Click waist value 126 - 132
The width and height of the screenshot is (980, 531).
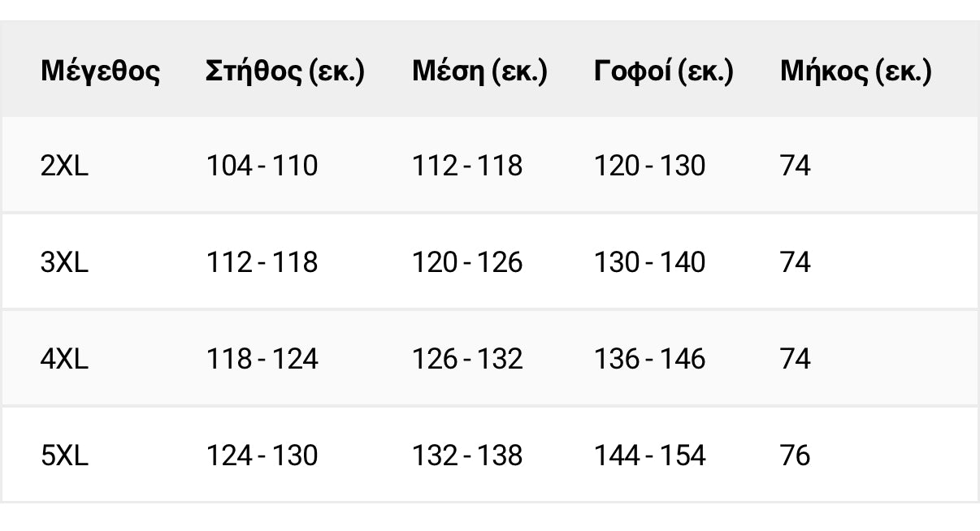point(467,359)
